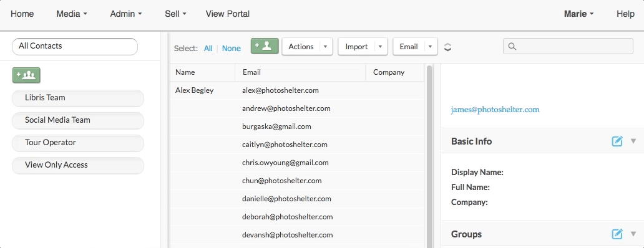Go to Home
This screenshot has height=248, width=644.
tap(22, 14)
